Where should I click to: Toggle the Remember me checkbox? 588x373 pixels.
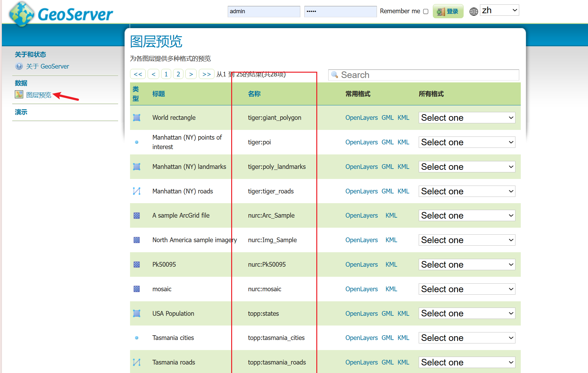(x=426, y=12)
